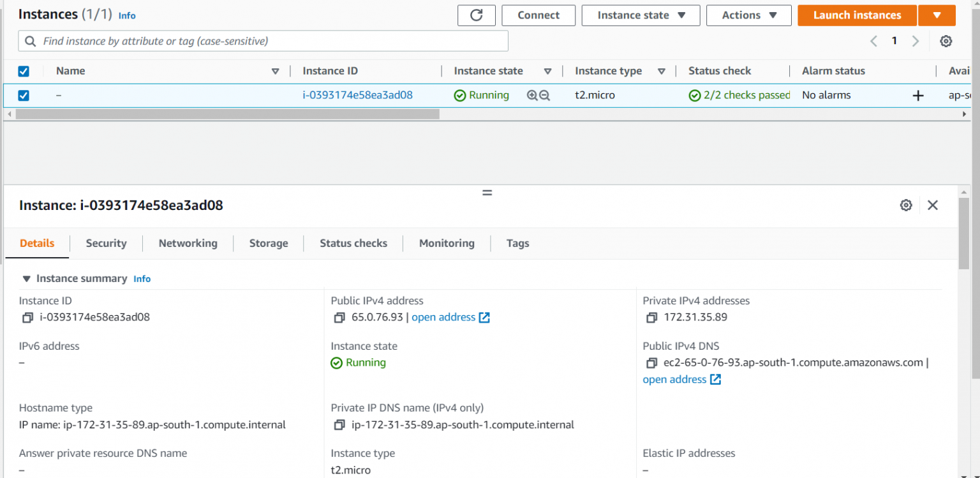Collapse the Instance summary section
The image size is (980, 478).
pos(26,278)
